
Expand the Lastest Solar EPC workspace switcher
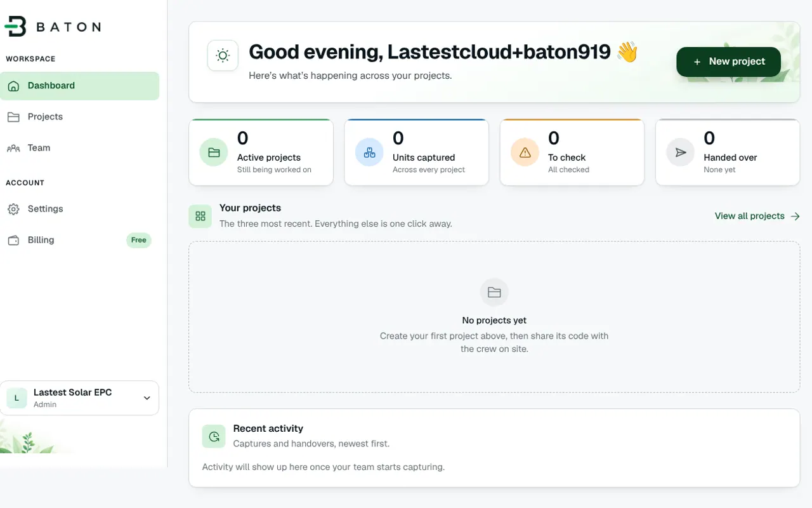[80, 398]
